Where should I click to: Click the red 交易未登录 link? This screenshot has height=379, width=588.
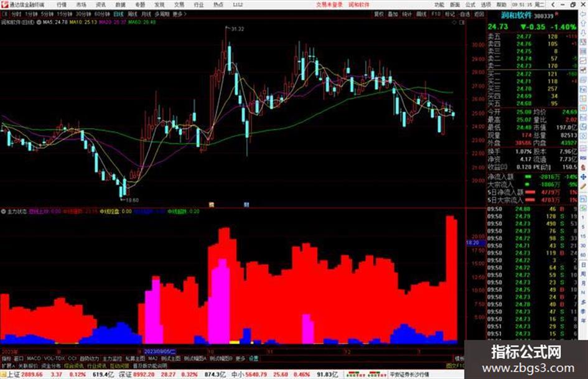[329, 4]
